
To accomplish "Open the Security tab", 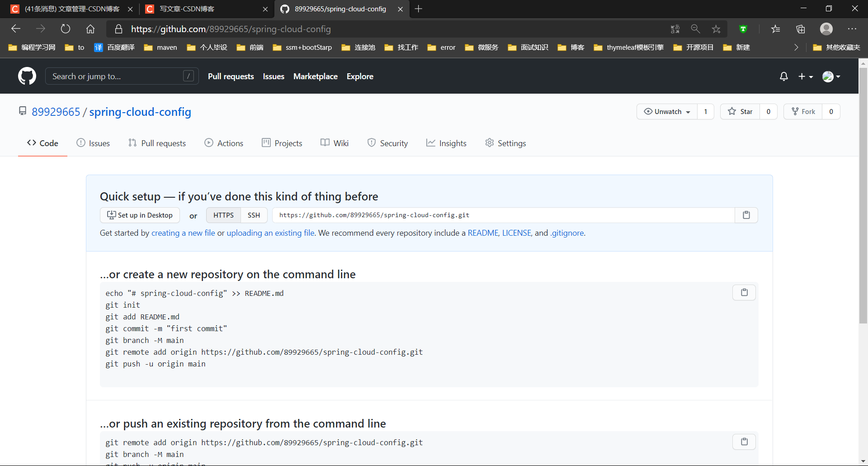I will coord(387,143).
